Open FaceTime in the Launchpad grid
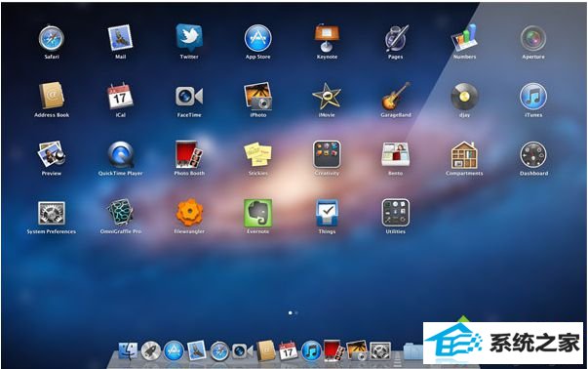This screenshot has width=588, height=369. [x=189, y=96]
